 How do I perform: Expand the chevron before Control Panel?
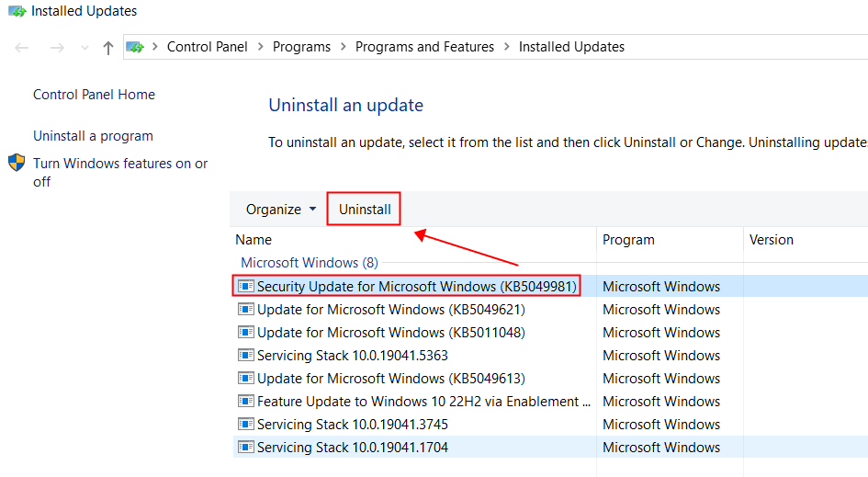click(155, 47)
